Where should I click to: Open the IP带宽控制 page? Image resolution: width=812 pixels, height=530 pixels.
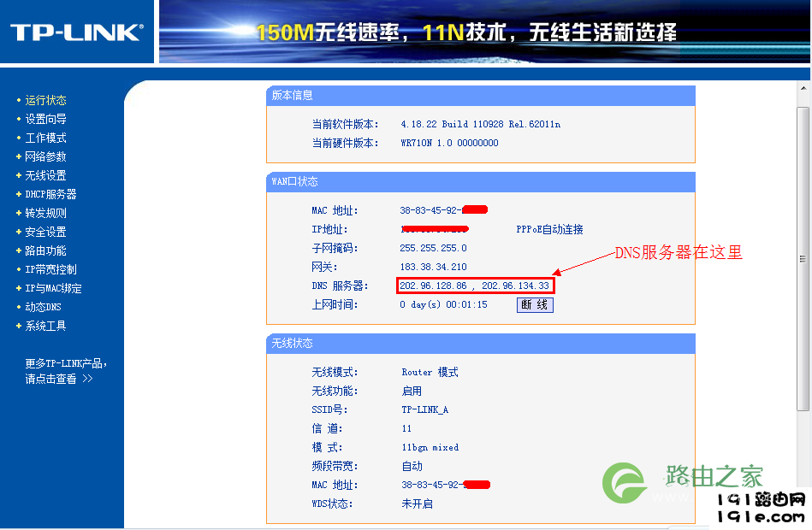coord(50,269)
